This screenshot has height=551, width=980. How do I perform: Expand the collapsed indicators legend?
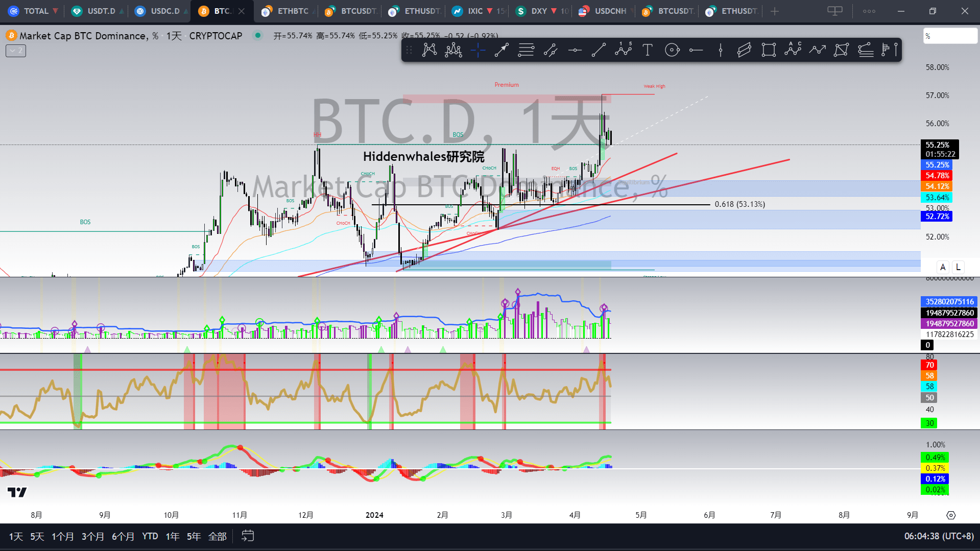pos(16,51)
